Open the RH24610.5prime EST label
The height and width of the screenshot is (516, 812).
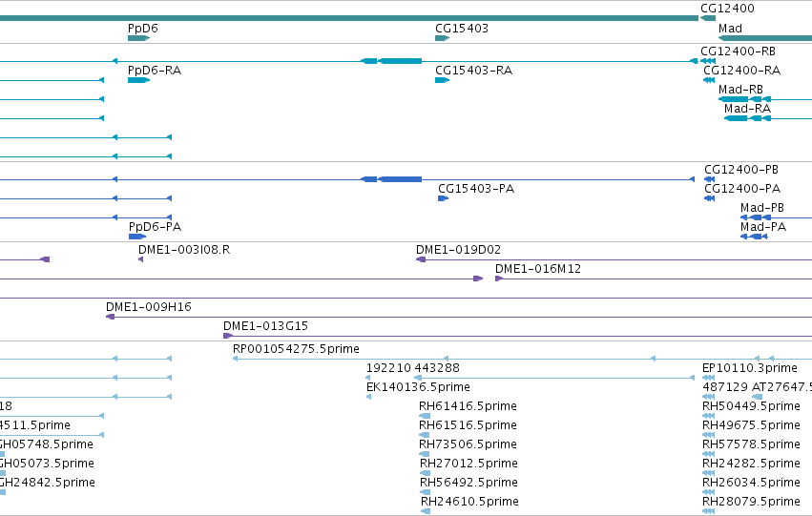pyautogui.click(x=469, y=503)
